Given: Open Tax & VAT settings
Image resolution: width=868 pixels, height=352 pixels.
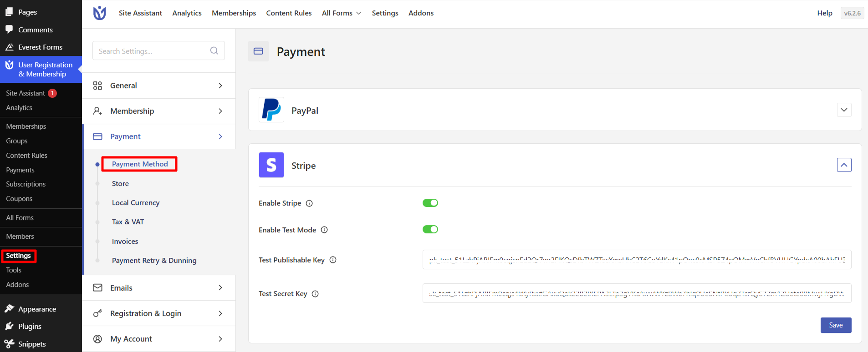Looking at the screenshot, I should coord(128,222).
